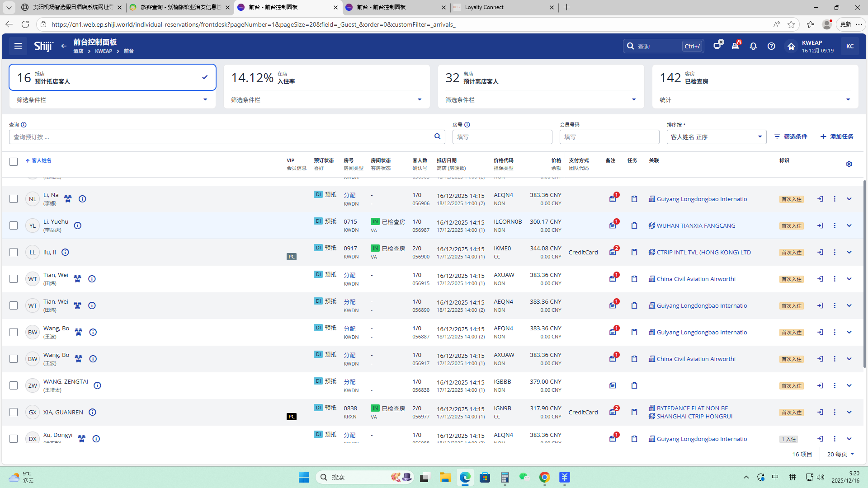868x488 pixels.
Task: Open the sort-by 客人姓名 正序 dropdown
Action: (x=716, y=137)
